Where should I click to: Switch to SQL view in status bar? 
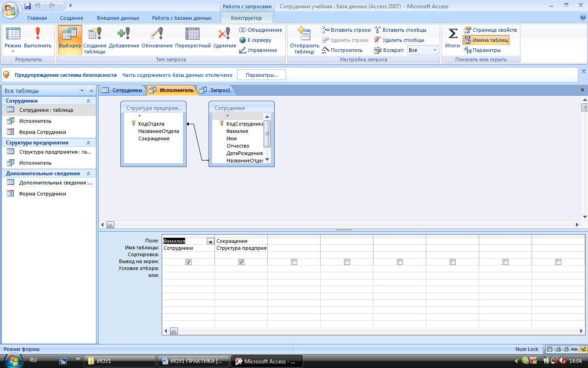(574, 349)
